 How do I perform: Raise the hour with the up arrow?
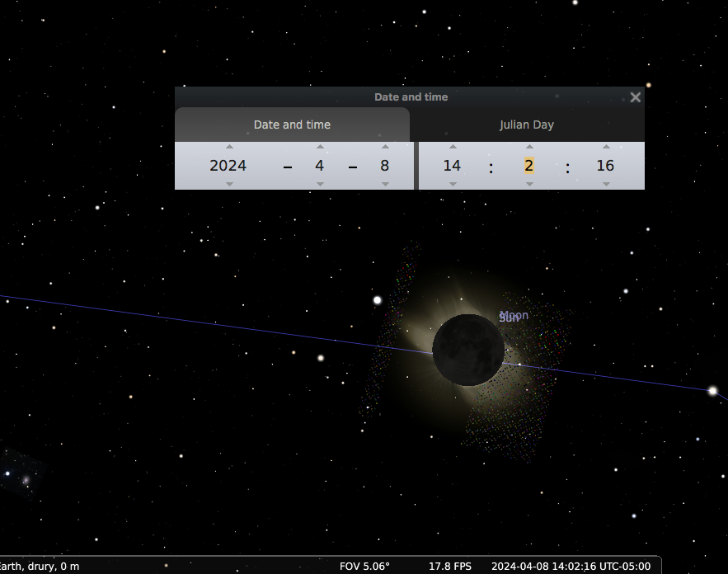click(x=453, y=147)
